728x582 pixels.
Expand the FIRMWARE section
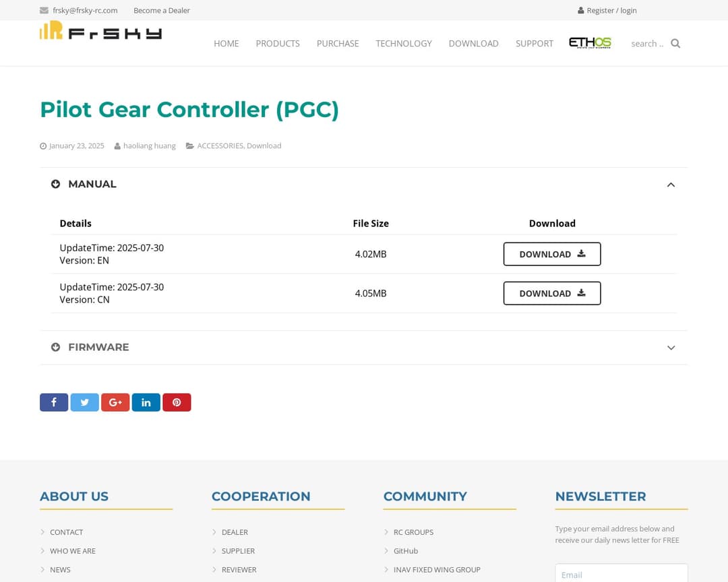click(671, 348)
